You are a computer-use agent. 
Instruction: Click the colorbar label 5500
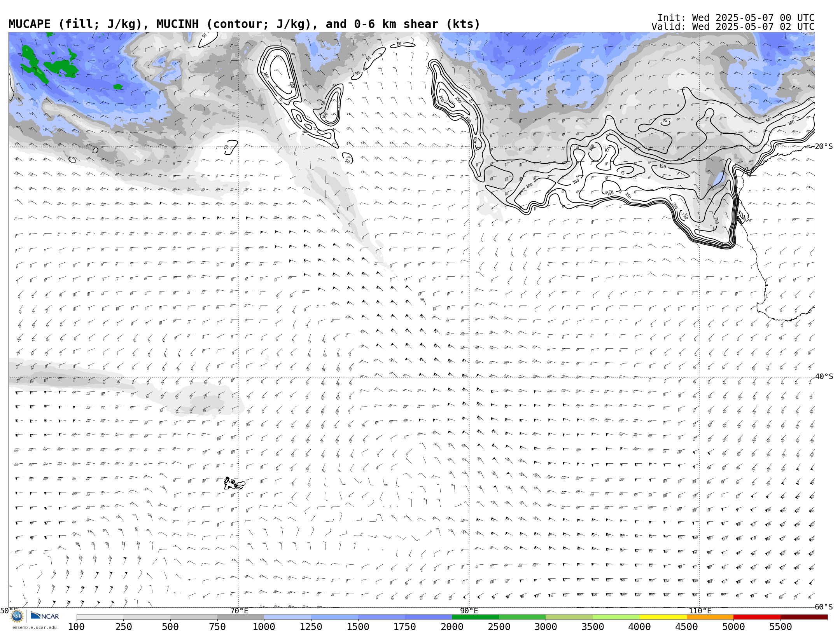(x=780, y=627)
